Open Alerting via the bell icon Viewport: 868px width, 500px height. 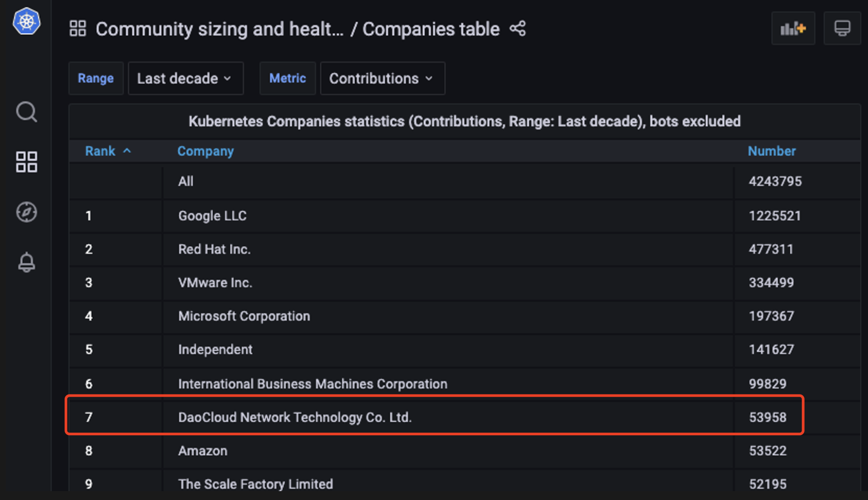tap(26, 262)
